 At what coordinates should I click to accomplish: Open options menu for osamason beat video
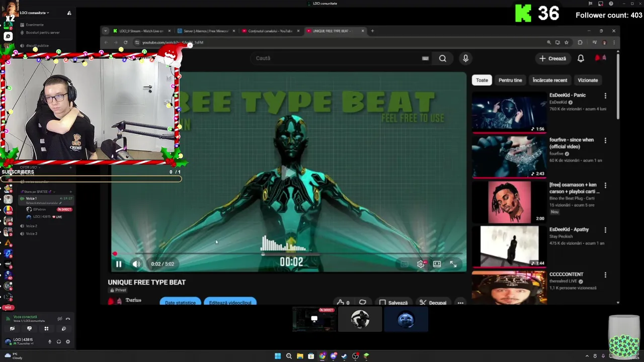click(605, 185)
